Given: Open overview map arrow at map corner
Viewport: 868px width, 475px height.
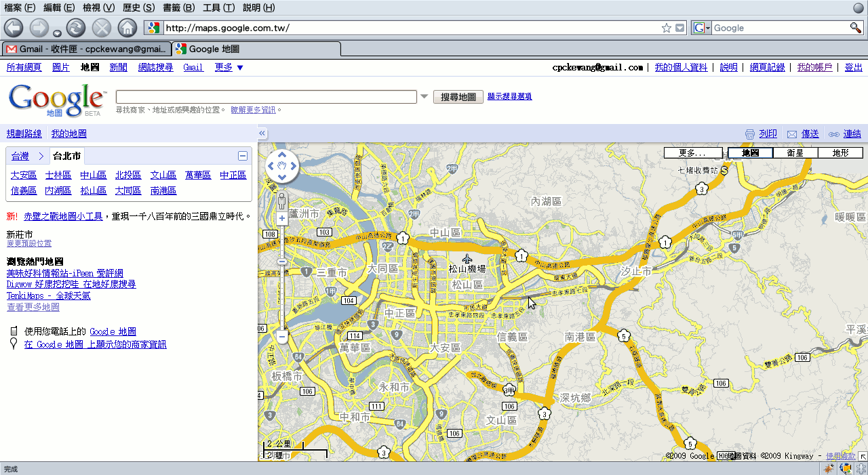Looking at the screenshot, I should click(x=863, y=456).
